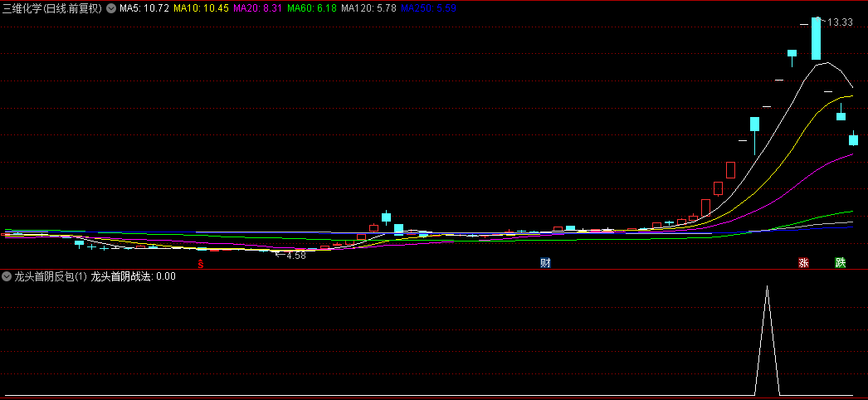
Task: Select the MA10: 10.45 label
Action: pyautogui.click(x=201, y=8)
